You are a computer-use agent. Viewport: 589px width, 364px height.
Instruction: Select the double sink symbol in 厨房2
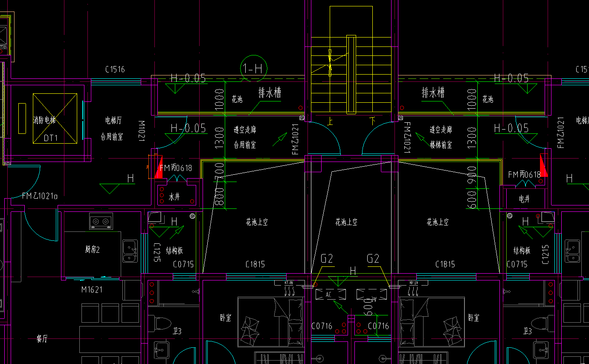(130, 251)
